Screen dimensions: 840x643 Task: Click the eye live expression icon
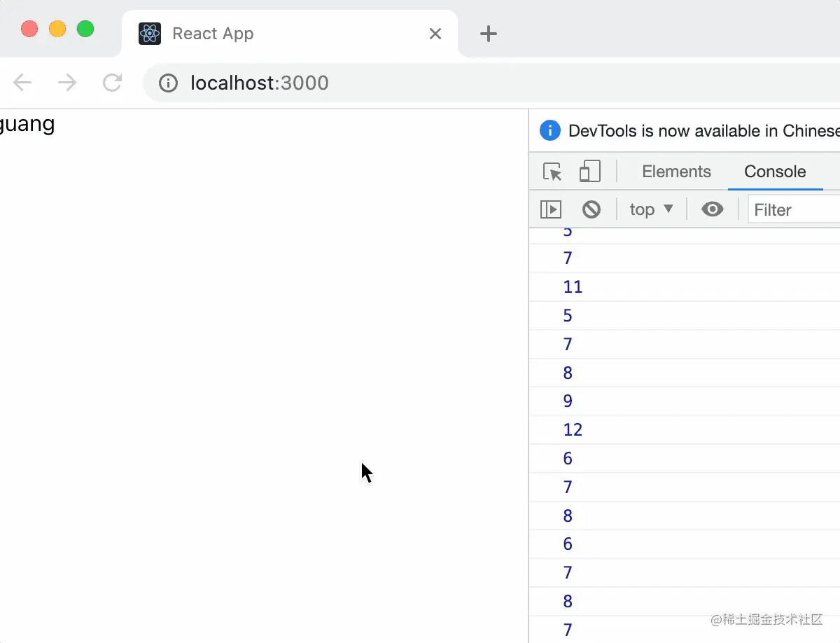[x=712, y=209]
